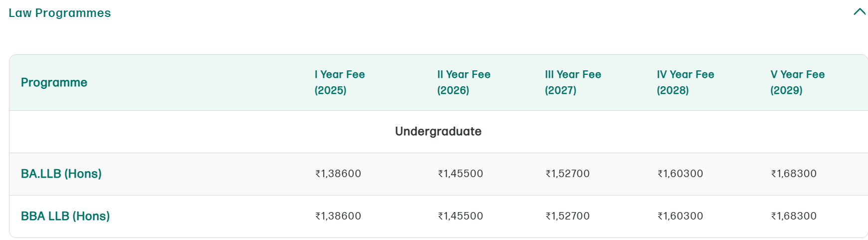The height and width of the screenshot is (240, 868).
Task: Click the II Year Fee (2026) header
Action: (x=464, y=82)
